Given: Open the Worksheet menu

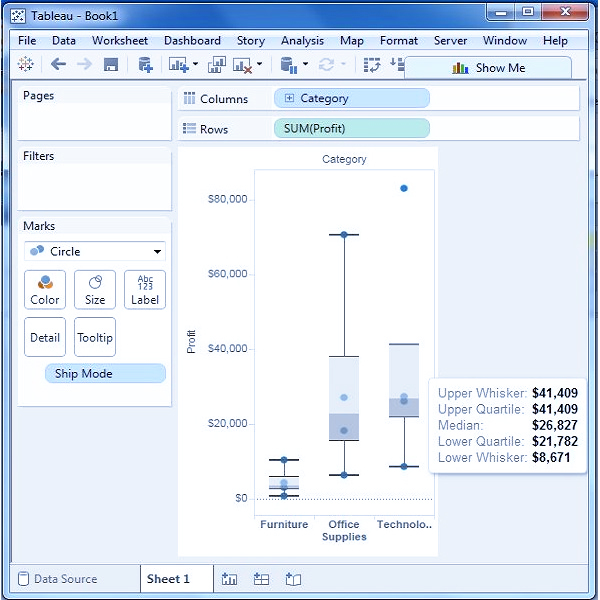Looking at the screenshot, I should pos(120,41).
